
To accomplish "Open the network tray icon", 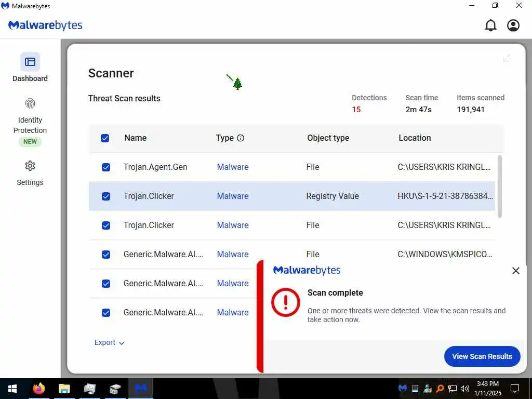I will pos(453,388).
